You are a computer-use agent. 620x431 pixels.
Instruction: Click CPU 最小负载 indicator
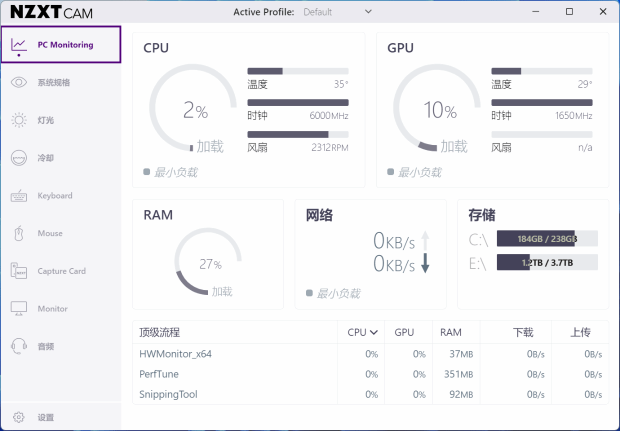pos(170,172)
